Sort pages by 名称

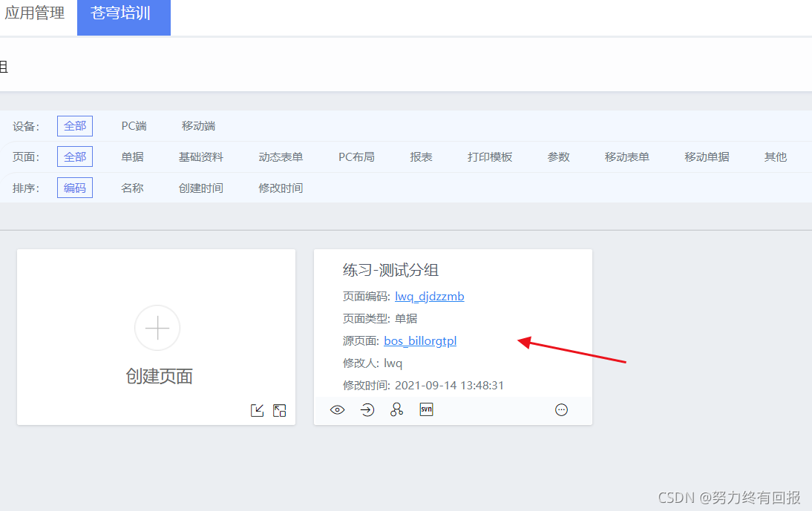pos(133,188)
